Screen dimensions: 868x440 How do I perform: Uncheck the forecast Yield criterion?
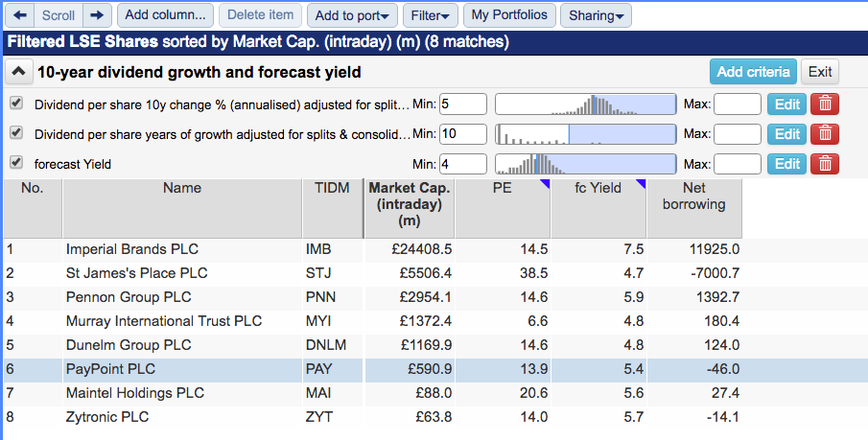click(16, 162)
